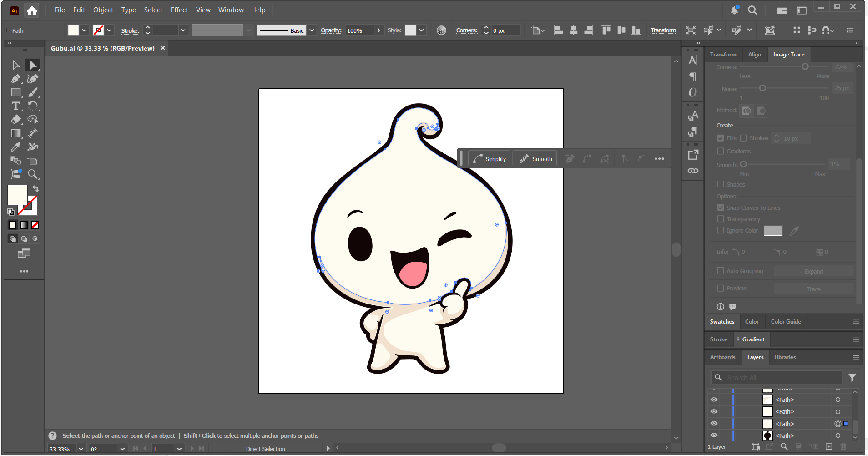Expand the Opacity value arrow

pos(379,30)
